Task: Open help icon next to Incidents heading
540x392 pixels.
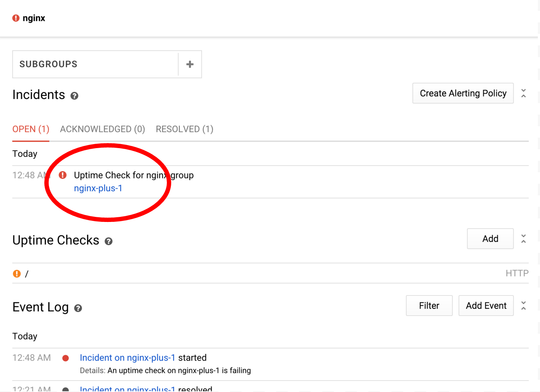Action: pyautogui.click(x=74, y=96)
